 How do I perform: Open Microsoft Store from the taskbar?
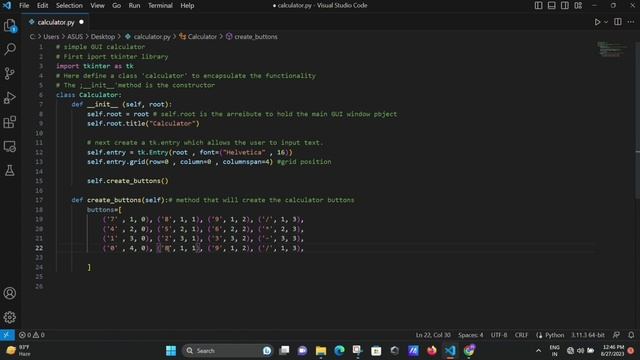click(x=376, y=351)
